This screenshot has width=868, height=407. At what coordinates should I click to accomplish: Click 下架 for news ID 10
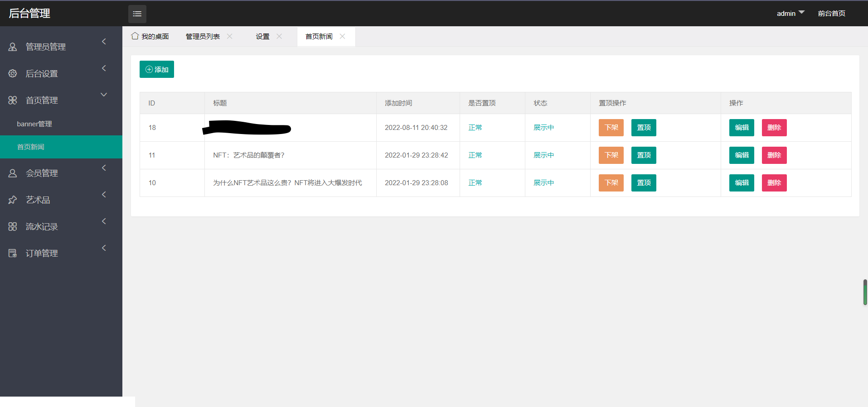click(611, 183)
